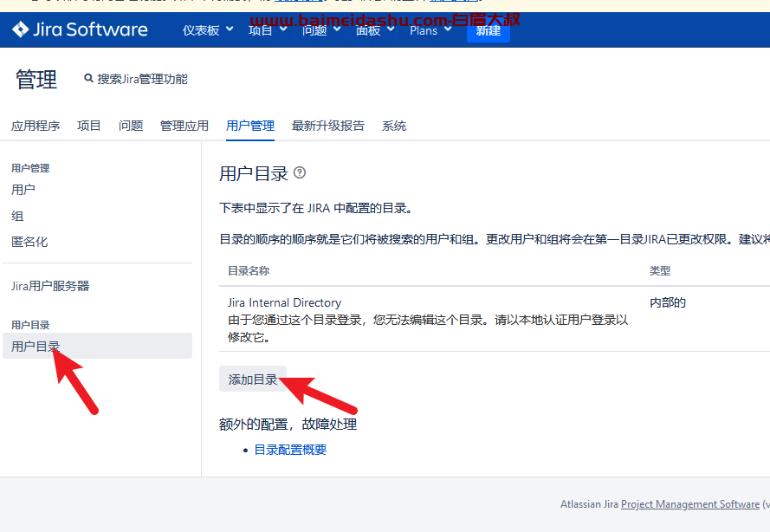The height and width of the screenshot is (532, 770).
Task: Open 组 in the sidebar
Action: click(17, 216)
